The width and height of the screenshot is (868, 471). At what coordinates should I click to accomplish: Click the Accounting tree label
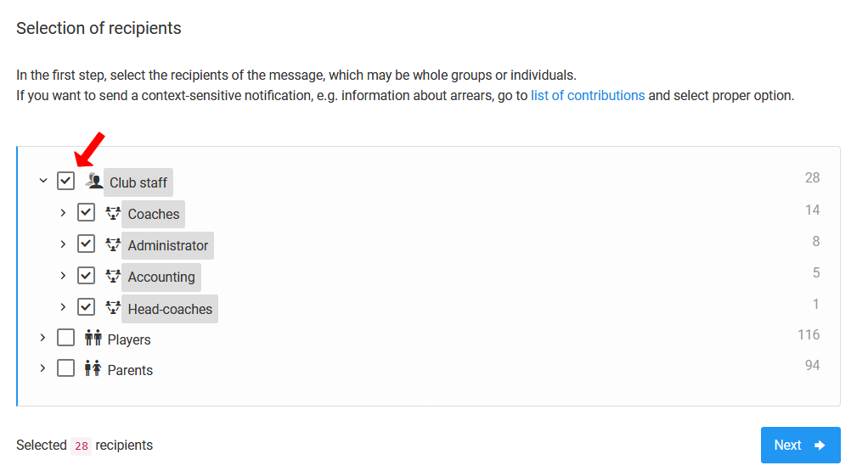coord(161,277)
